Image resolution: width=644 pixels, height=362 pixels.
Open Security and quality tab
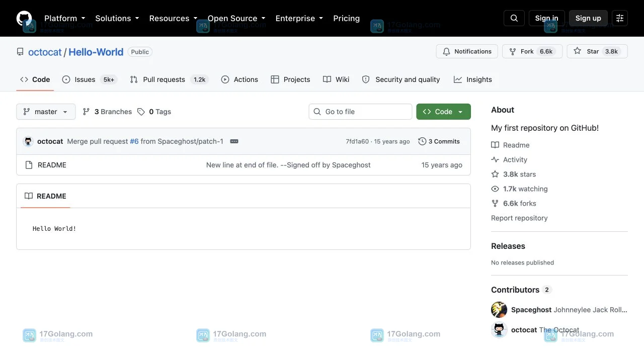coord(401,79)
